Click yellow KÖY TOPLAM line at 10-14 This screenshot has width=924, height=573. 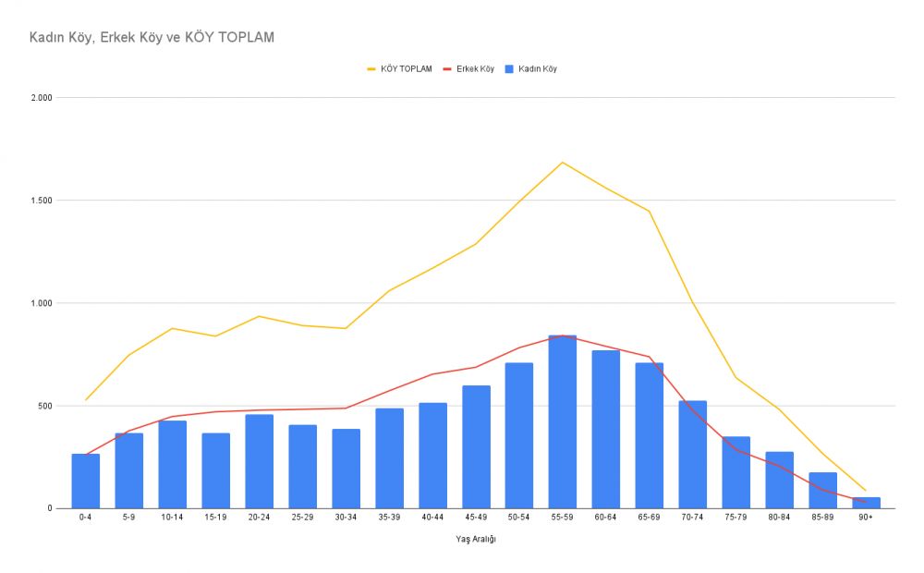172,328
